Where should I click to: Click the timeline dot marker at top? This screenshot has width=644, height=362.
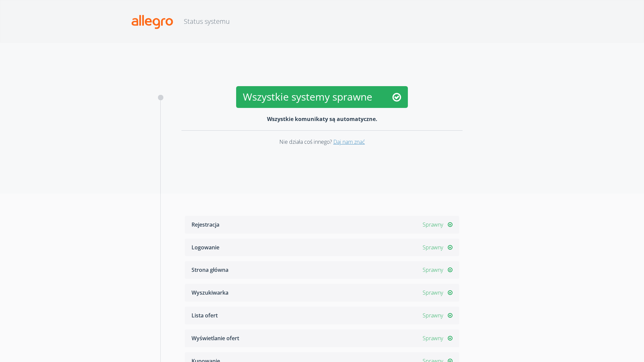click(161, 98)
